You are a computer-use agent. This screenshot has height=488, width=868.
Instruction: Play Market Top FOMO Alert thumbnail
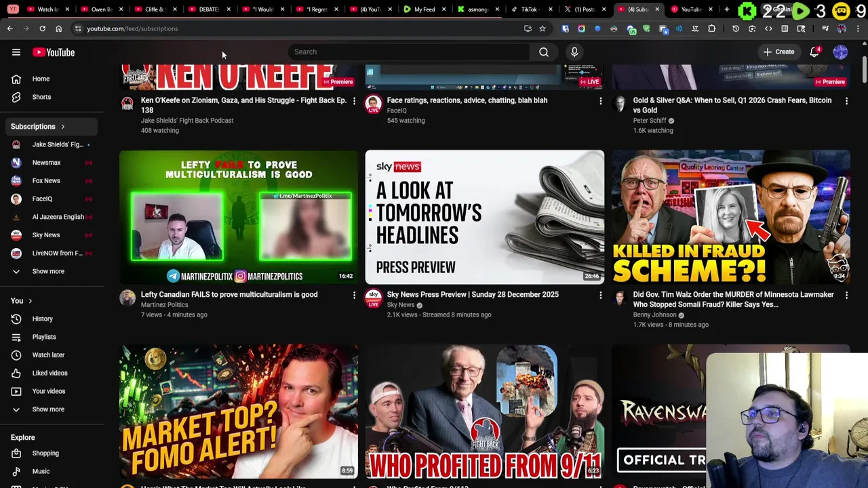click(x=239, y=411)
